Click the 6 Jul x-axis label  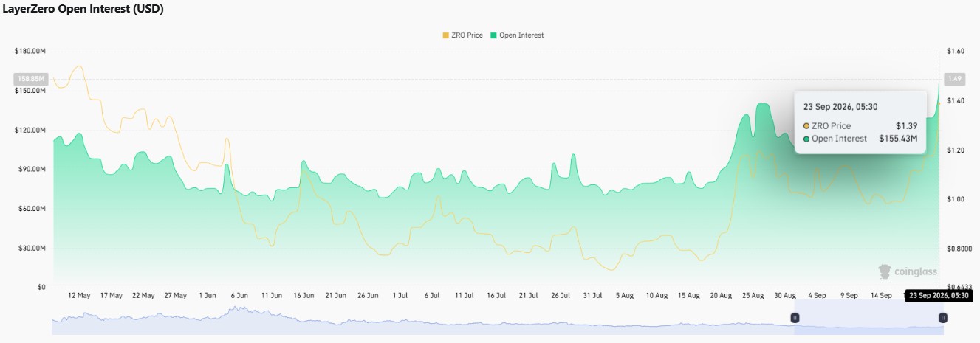click(432, 296)
